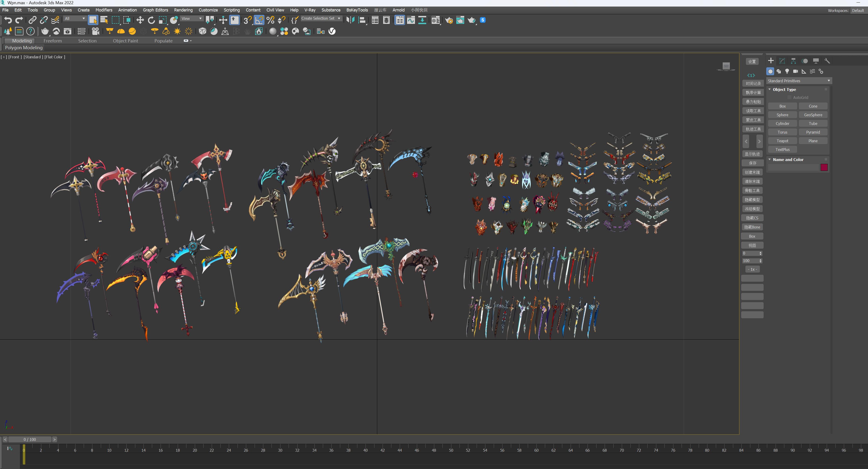Select the Rotate tool icon
This screenshot has width=868, height=469.
tap(151, 20)
